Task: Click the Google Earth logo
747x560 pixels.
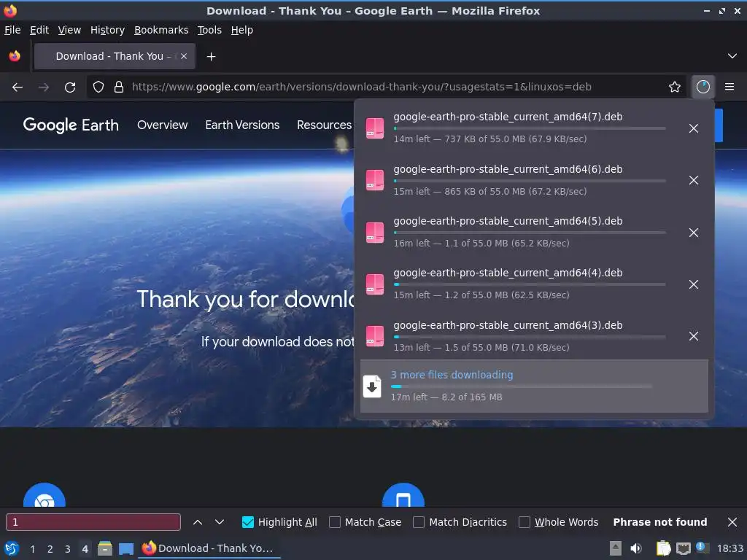Action: pos(71,125)
